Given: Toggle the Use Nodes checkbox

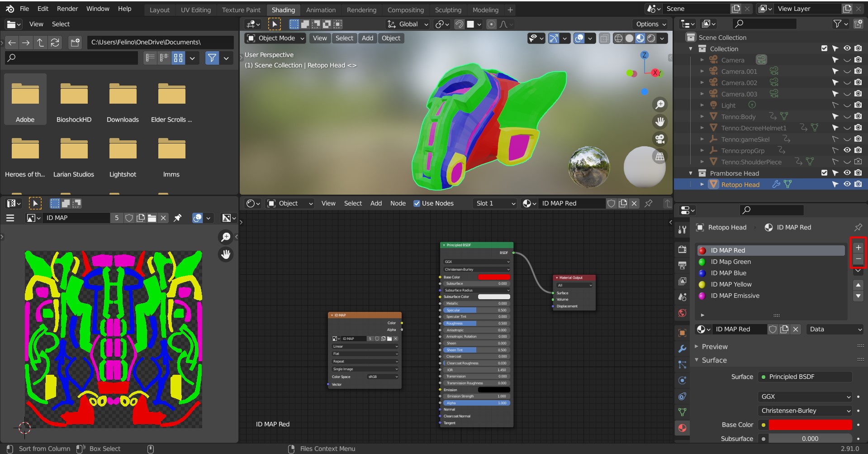Looking at the screenshot, I should [x=417, y=204].
